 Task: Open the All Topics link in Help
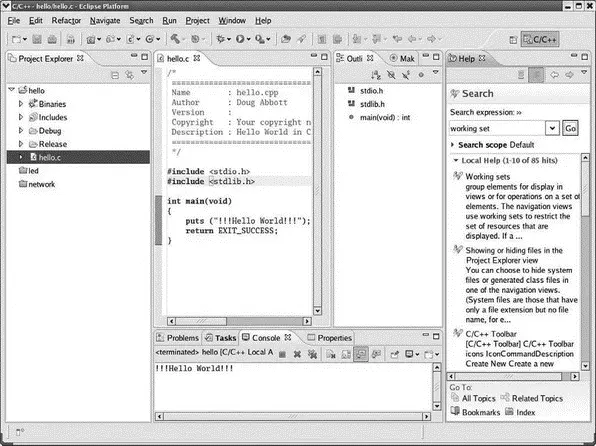click(479, 398)
